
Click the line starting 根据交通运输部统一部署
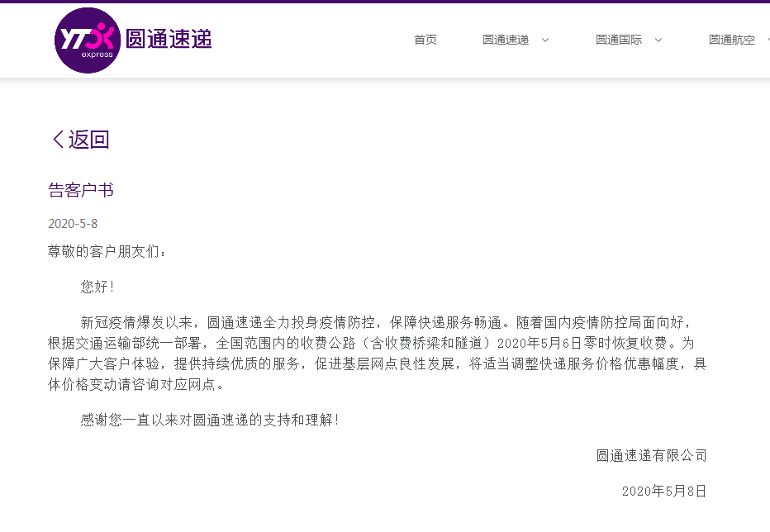[371, 343]
